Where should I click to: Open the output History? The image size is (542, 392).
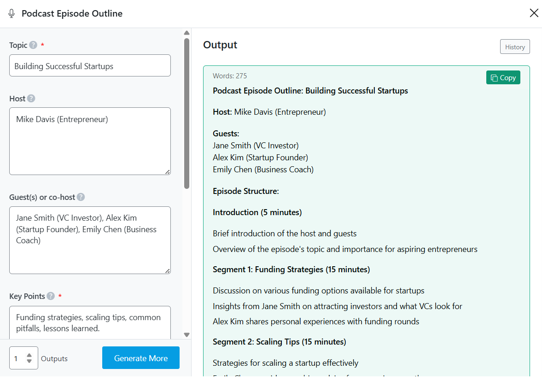(x=515, y=47)
